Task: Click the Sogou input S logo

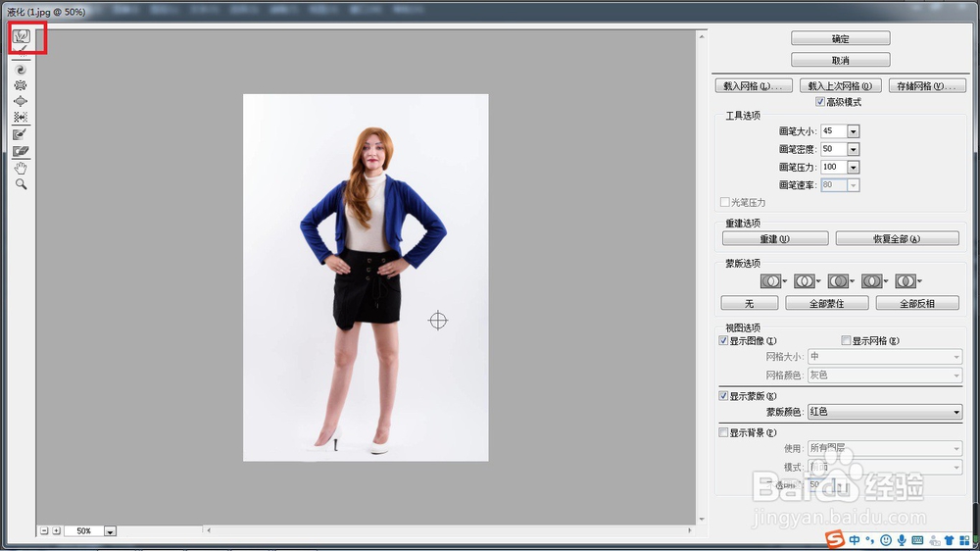Action: pos(834,539)
